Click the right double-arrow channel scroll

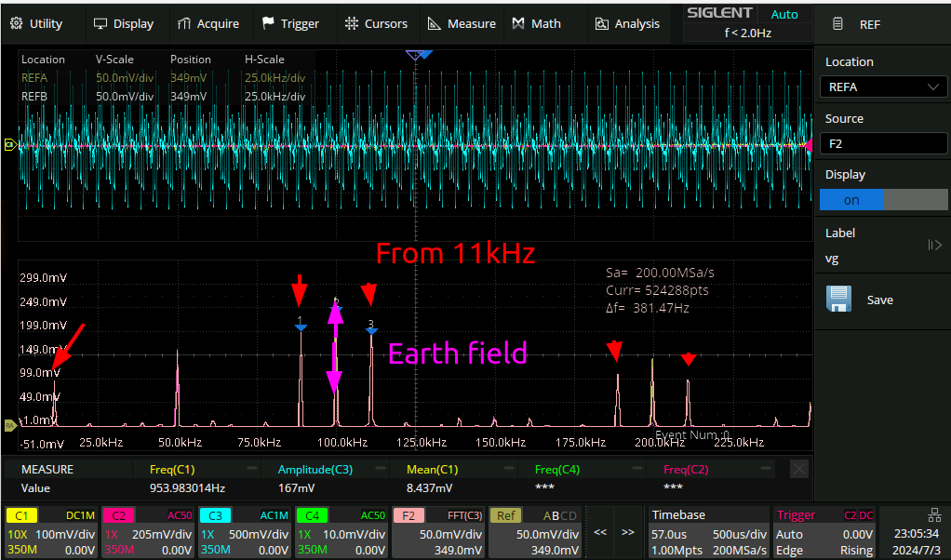(628, 532)
